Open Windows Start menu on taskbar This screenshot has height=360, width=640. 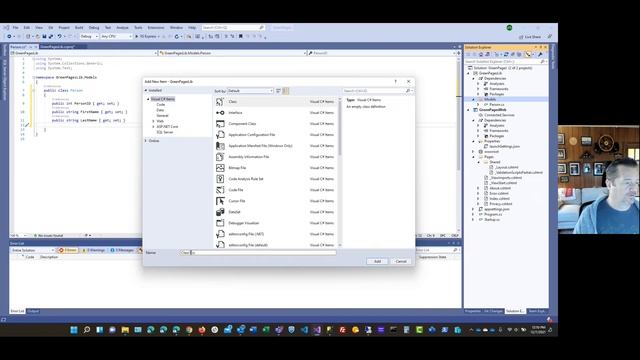coord(74,330)
